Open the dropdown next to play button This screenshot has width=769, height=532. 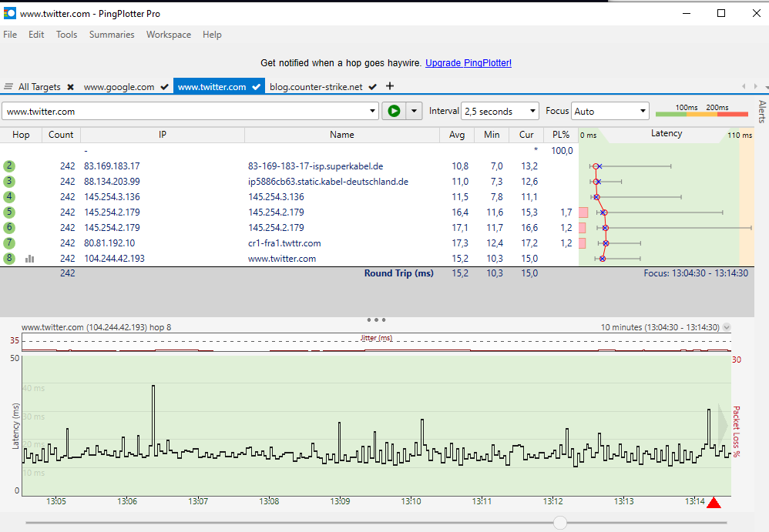click(415, 111)
